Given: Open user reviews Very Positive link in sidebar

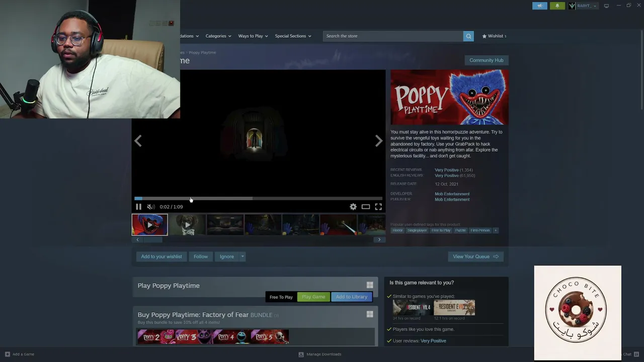Looking at the screenshot, I should point(433,341).
